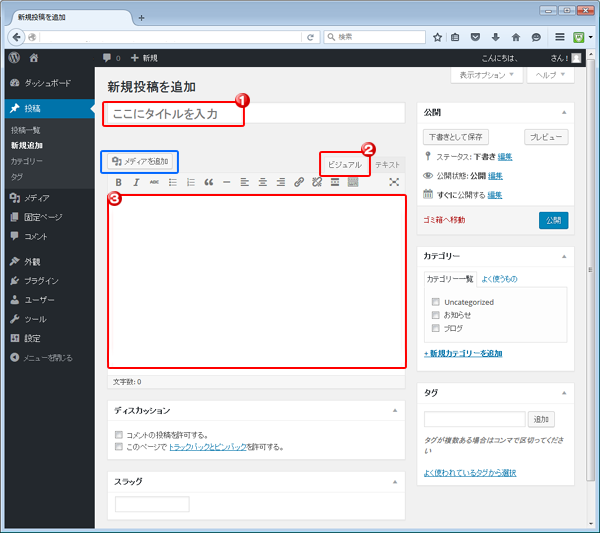Insert a bulleted list in the editor
This screenshot has height=533, width=600.
click(172, 182)
